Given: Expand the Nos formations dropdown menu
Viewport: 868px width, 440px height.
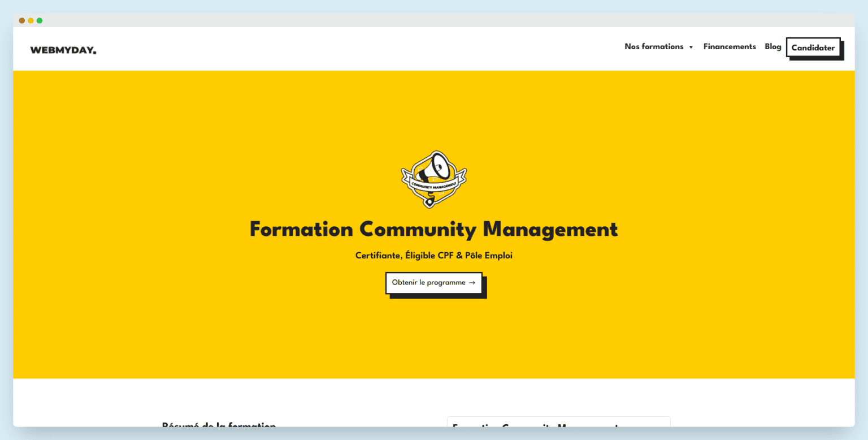Looking at the screenshot, I should pyautogui.click(x=654, y=46).
